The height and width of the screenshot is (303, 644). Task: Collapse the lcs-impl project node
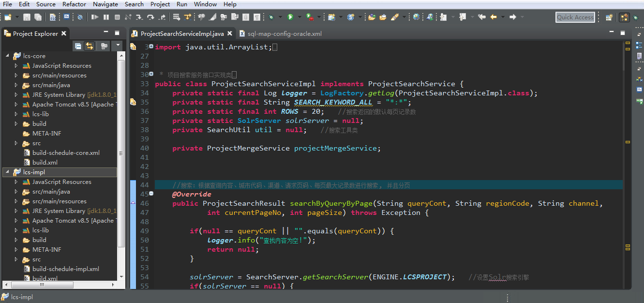click(7, 172)
